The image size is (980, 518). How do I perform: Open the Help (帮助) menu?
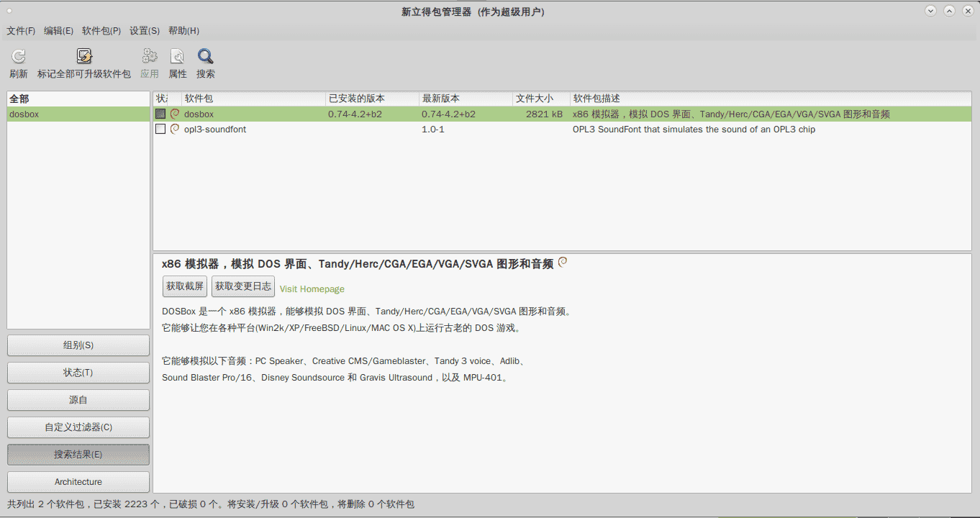click(183, 31)
